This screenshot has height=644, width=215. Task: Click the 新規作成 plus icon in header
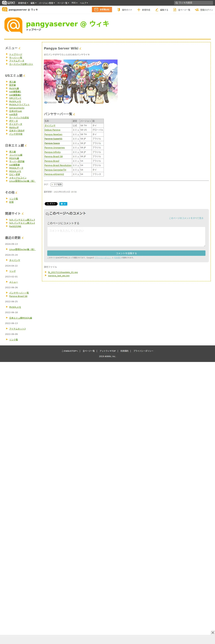[139, 10]
